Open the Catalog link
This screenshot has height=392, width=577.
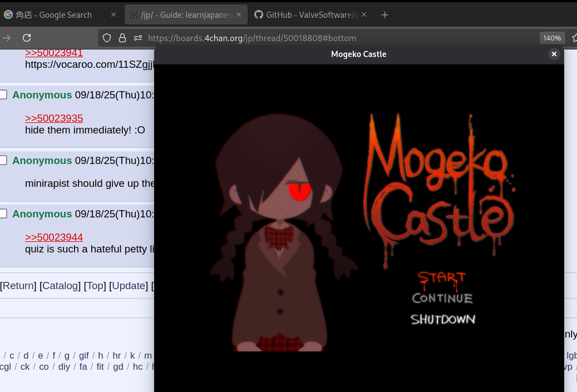point(60,286)
